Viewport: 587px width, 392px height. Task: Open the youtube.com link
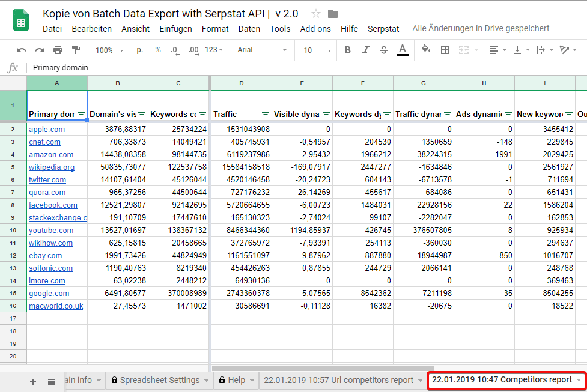(x=51, y=231)
